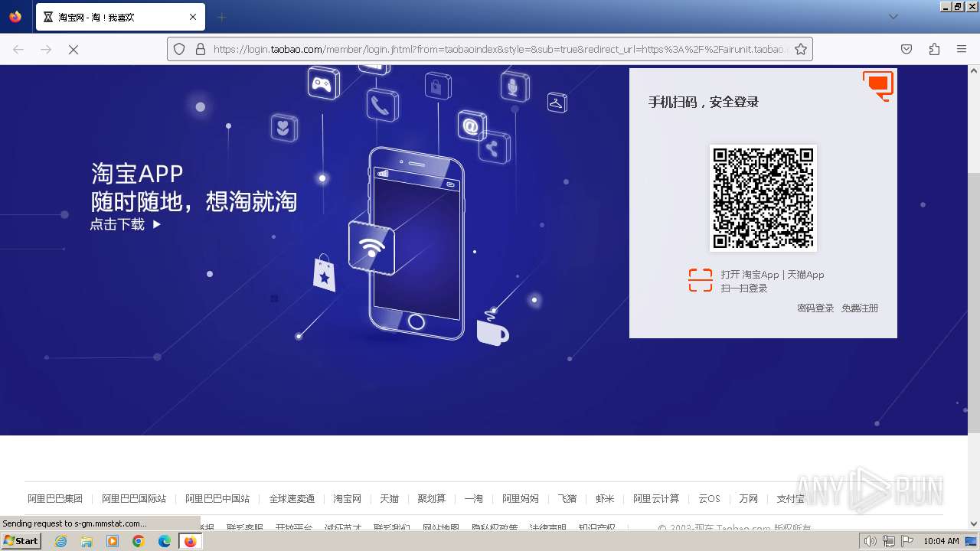Save page to Pocket
The height and width of the screenshot is (551, 980).
(x=906, y=49)
